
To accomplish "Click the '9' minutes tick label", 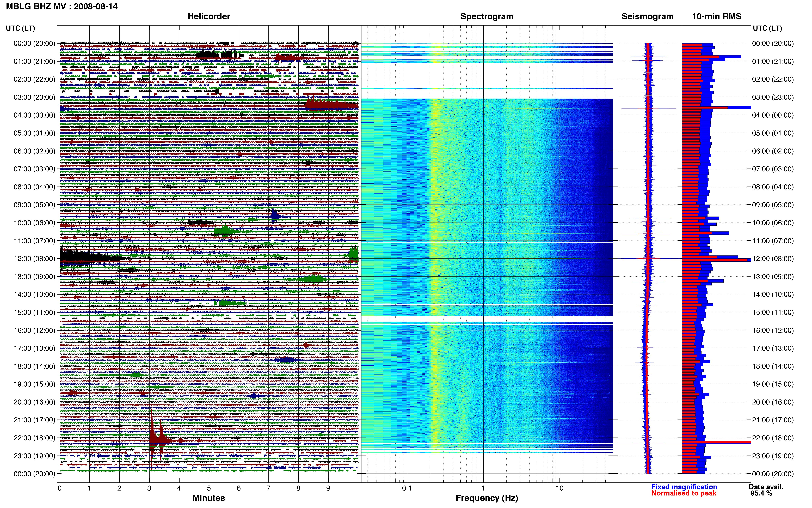I will pyautogui.click(x=328, y=488).
